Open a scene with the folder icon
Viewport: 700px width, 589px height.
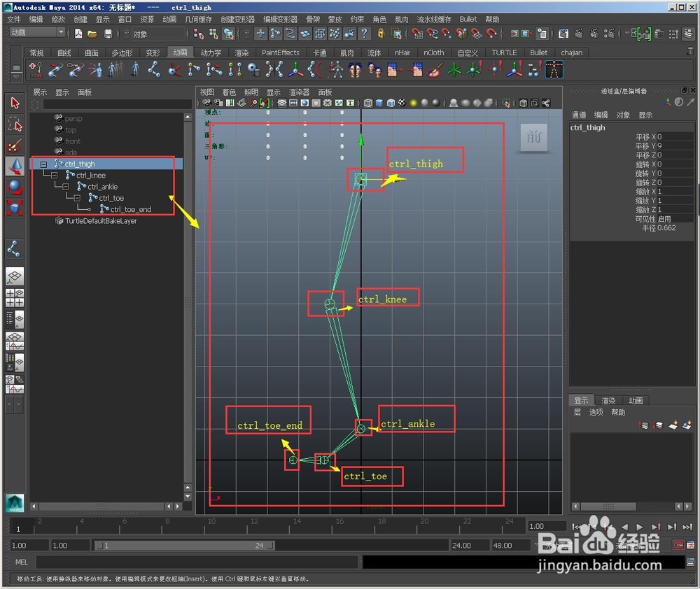click(92, 34)
